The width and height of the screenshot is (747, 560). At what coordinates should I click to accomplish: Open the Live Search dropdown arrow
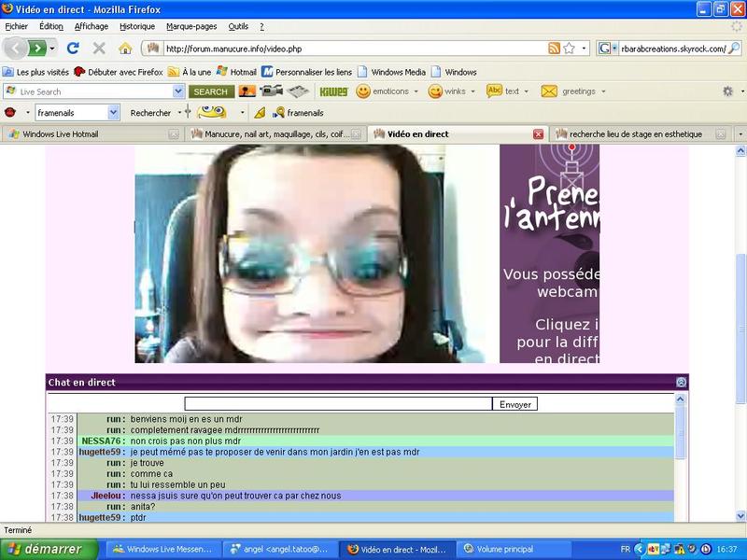(x=178, y=91)
